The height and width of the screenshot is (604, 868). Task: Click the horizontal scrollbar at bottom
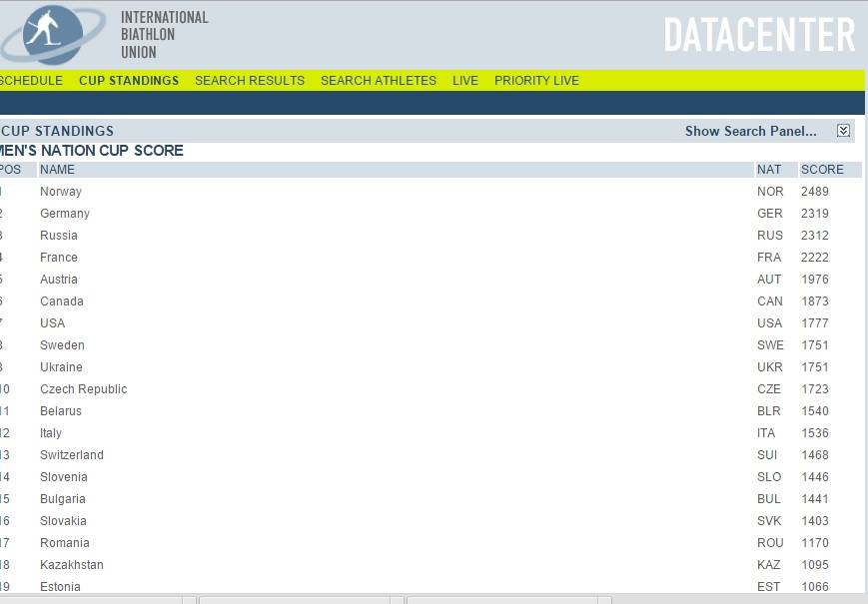coord(300,600)
